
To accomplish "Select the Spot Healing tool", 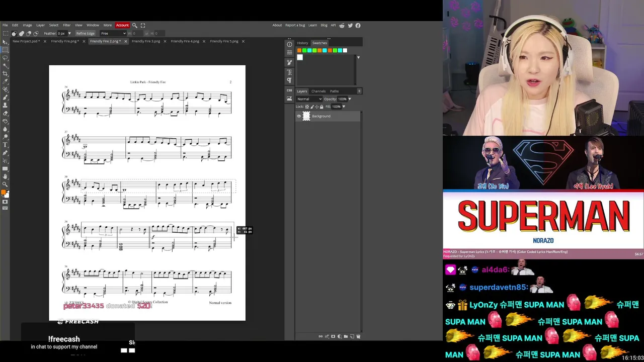I will [x=5, y=89].
